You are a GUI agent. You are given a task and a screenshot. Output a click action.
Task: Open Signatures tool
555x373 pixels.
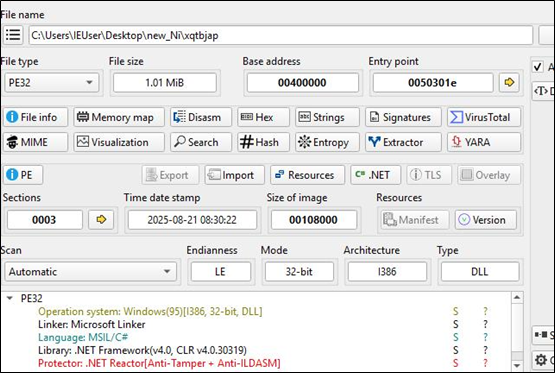click(403, 117)
